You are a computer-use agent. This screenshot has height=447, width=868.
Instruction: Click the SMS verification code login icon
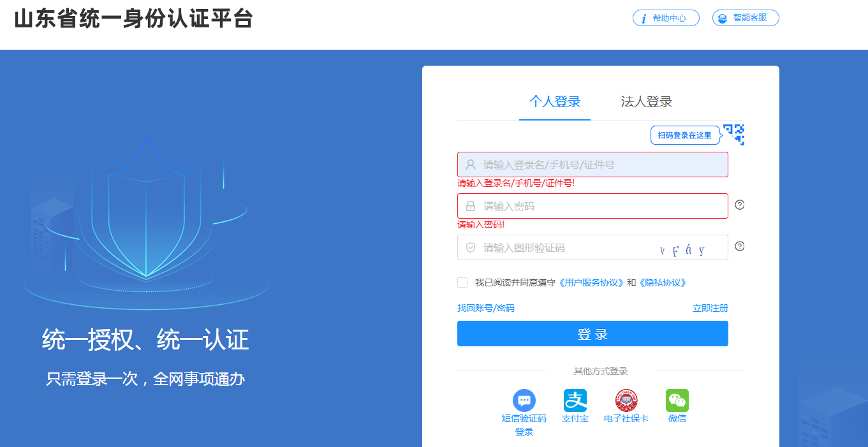click(x=524, y=400)
